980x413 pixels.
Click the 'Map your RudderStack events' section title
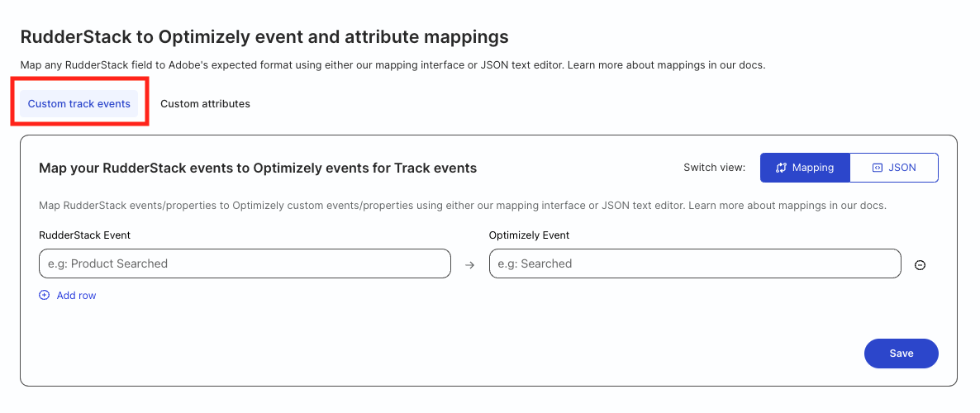click(x=258, y=168)
